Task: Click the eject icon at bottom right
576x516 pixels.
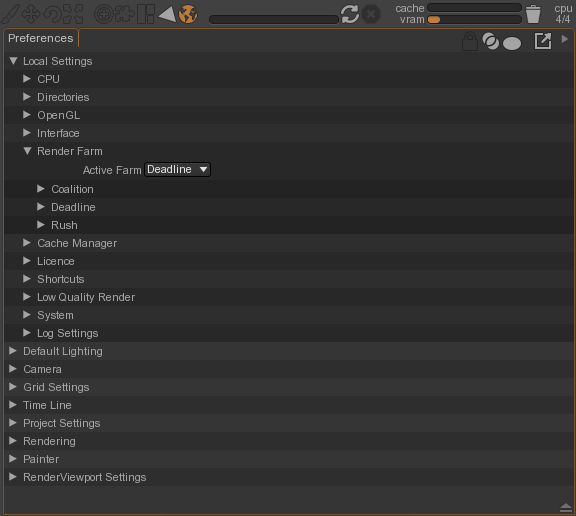Action: coord(566,507)
